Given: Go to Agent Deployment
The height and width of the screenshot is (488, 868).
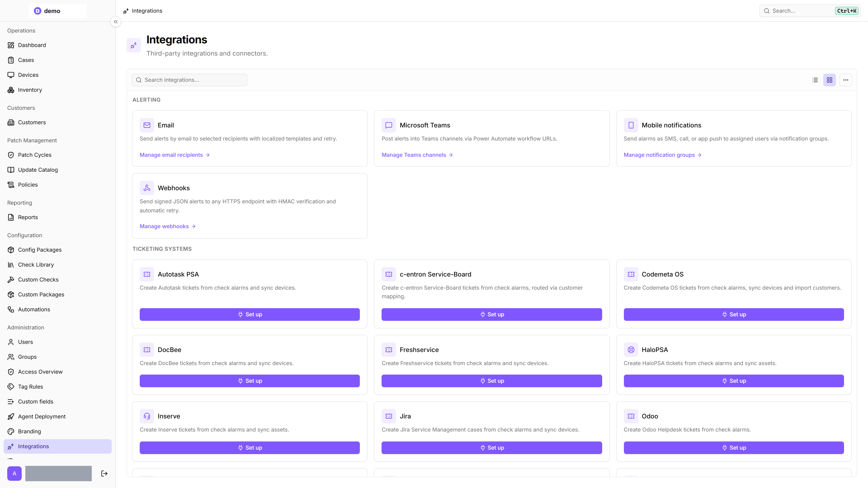Looking at the screenshot, I should (x=58, y=417).
